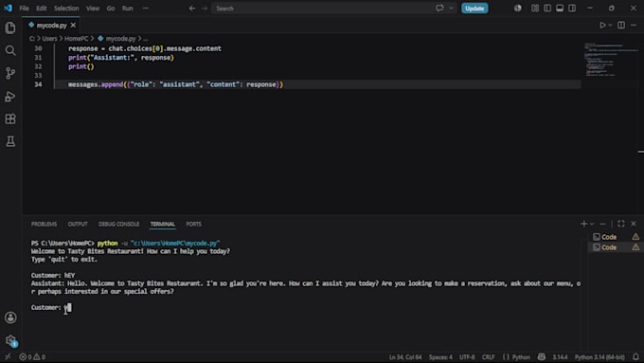Select the second highlighted Code terminal entry
This screenshot has height=363, width=644.
[616, 247]
